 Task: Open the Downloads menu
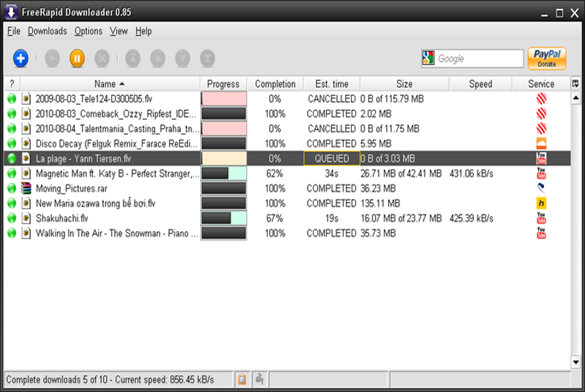(x=47, y=31)
